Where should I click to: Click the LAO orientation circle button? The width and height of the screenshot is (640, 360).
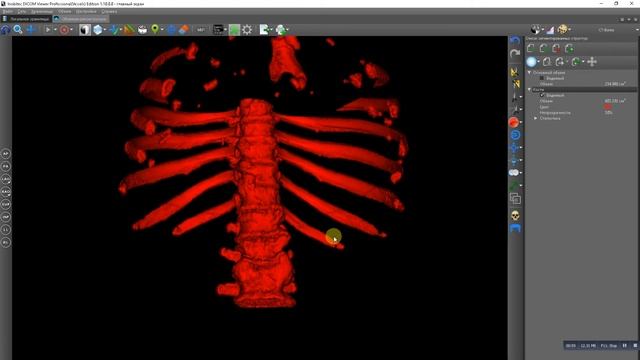6,179
